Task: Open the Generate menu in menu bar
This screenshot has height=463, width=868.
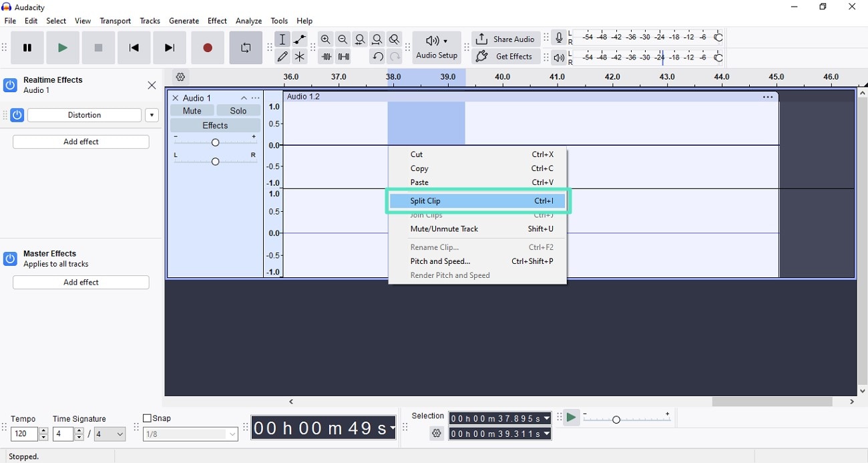Action: (184, 21)
